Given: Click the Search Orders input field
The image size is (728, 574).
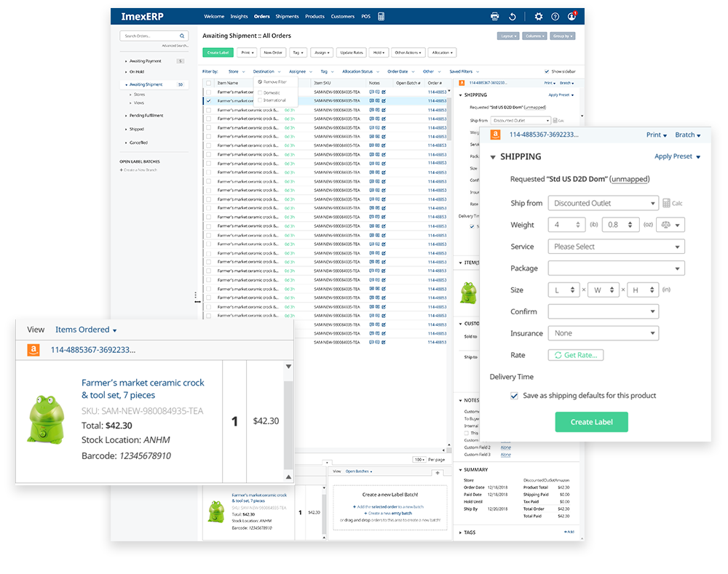Looking at the screenshot, I should (154, 36).
